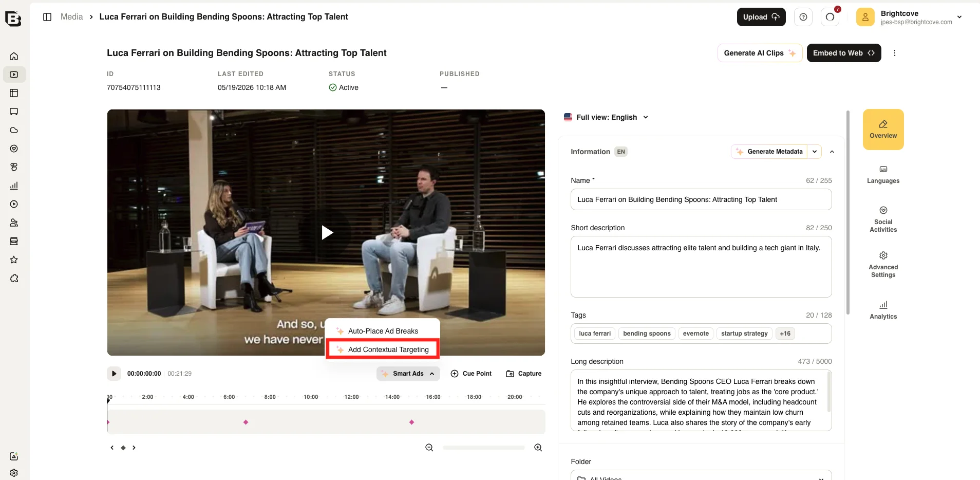Add a Cue Point
980x480 pixels.
click(x=471, y=374)
